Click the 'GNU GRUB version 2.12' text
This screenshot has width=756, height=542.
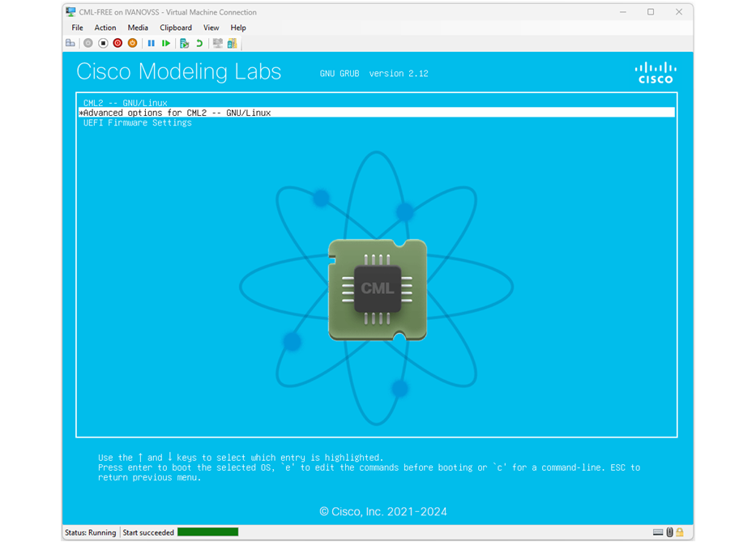(374, 74)
